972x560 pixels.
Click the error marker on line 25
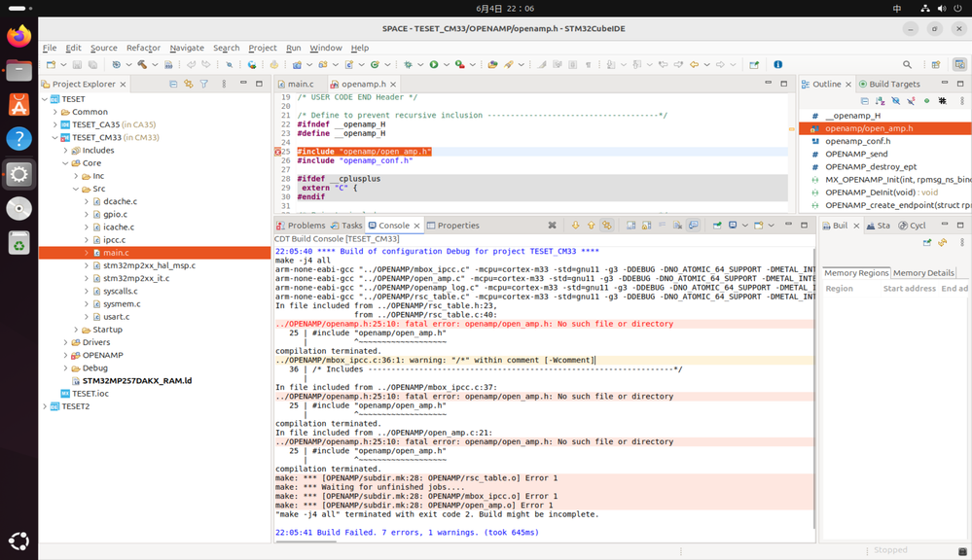277,151
